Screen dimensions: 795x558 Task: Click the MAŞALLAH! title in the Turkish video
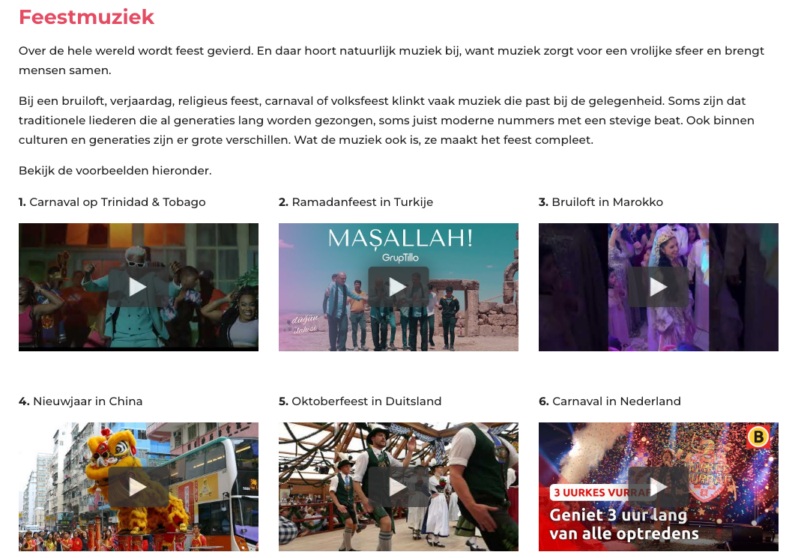(400, 238)
